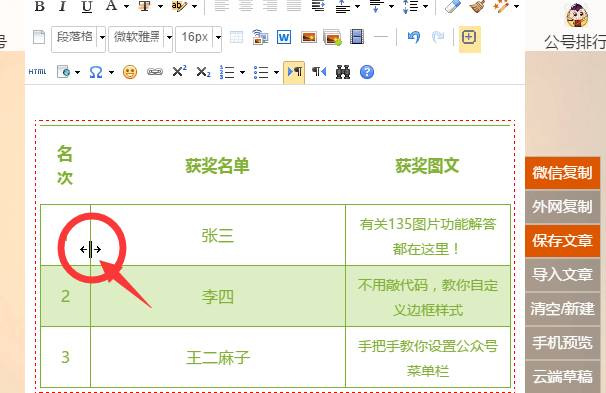Click the 张三 table cell

[x=218, y=235]
